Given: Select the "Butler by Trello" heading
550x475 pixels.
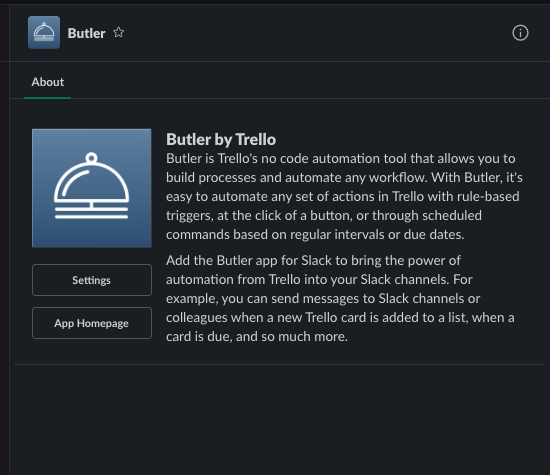Looking at the screenshot, I should click(221, 140).
